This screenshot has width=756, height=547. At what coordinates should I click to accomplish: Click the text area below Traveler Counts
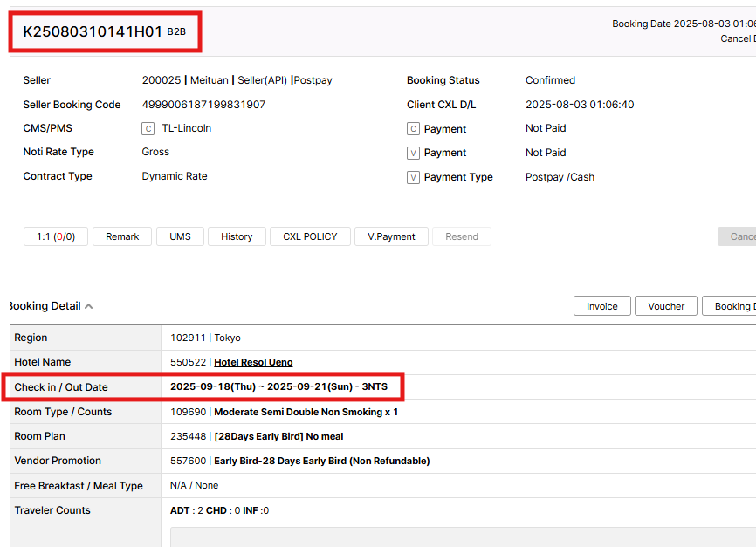463,536
